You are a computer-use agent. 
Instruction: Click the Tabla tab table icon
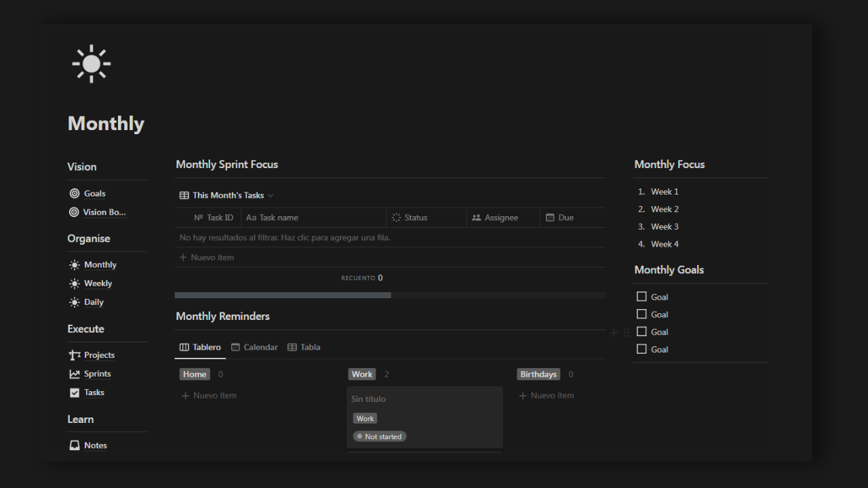pyautogui.click(x=292, y=347)
